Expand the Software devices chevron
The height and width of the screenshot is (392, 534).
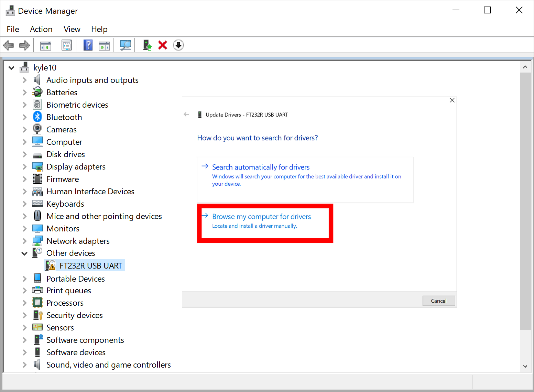click(24, 352)
